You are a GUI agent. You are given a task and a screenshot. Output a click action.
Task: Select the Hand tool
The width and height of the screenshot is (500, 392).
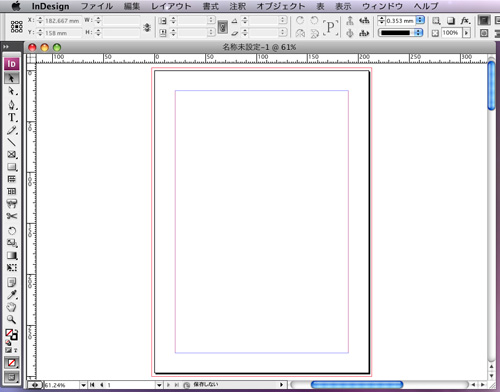pyautogui.click(x=11, y=307)
